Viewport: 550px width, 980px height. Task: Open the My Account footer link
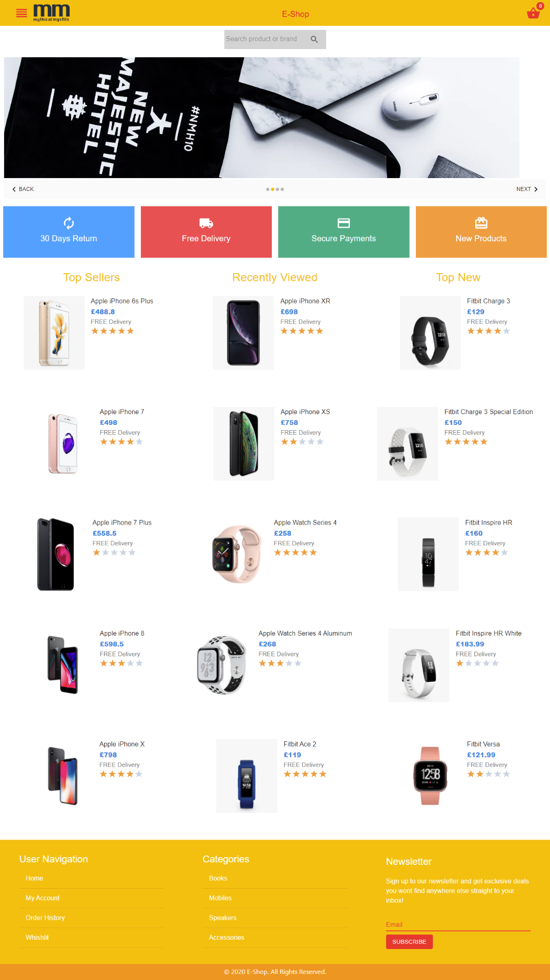pyautogui.click(x=43, y=898)
